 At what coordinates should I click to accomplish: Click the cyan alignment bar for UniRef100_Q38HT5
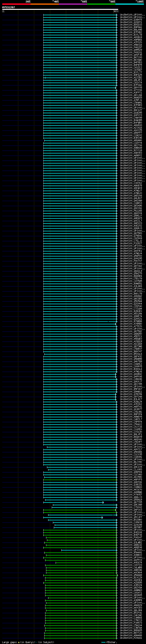[x=80, y=20]
